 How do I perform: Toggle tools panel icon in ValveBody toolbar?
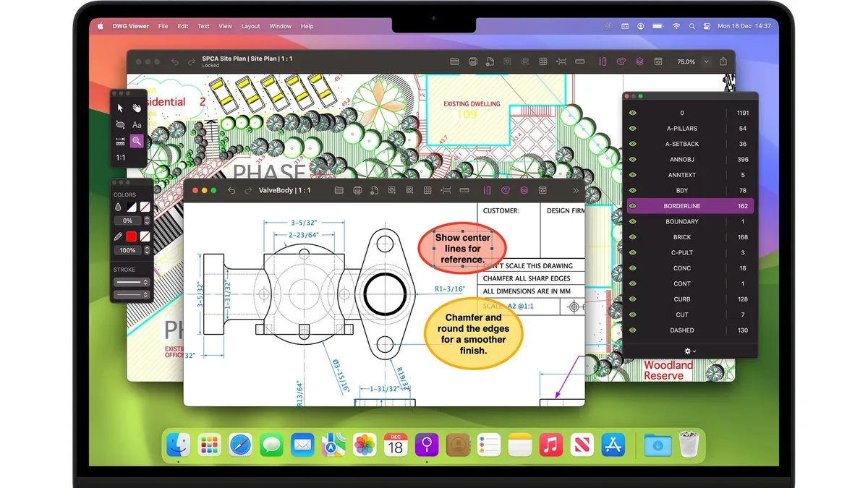[x=488, y=190]
